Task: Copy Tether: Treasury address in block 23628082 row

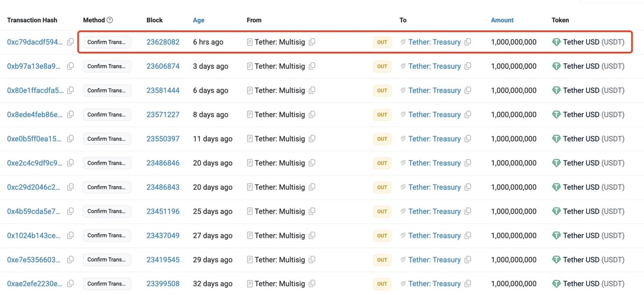Action: 467,42
